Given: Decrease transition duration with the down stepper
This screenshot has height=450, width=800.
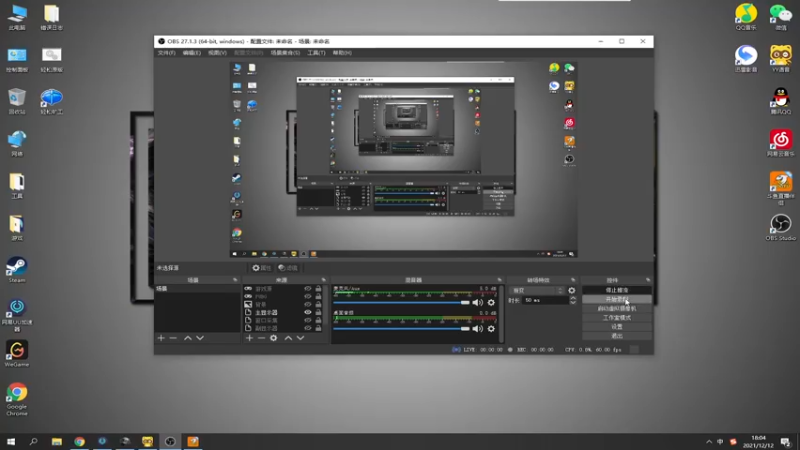Looking at the screenshot, I should pyautogui.click(x=573, y=303).
